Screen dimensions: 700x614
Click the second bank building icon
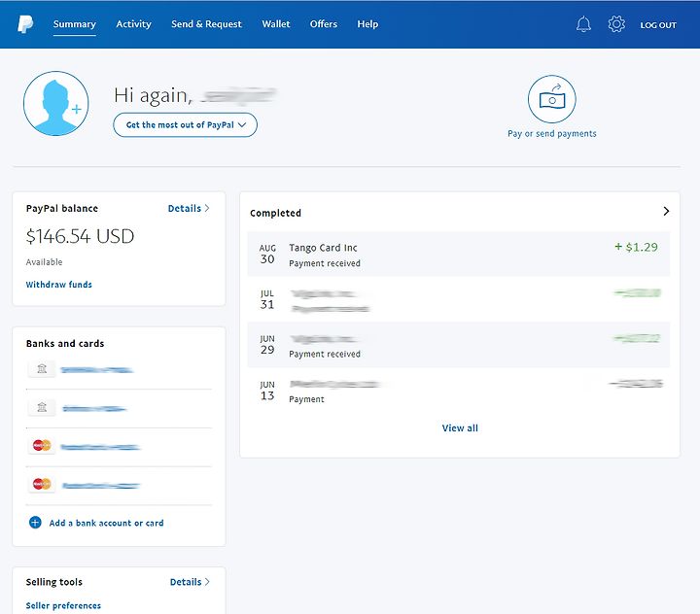point(42,407)
